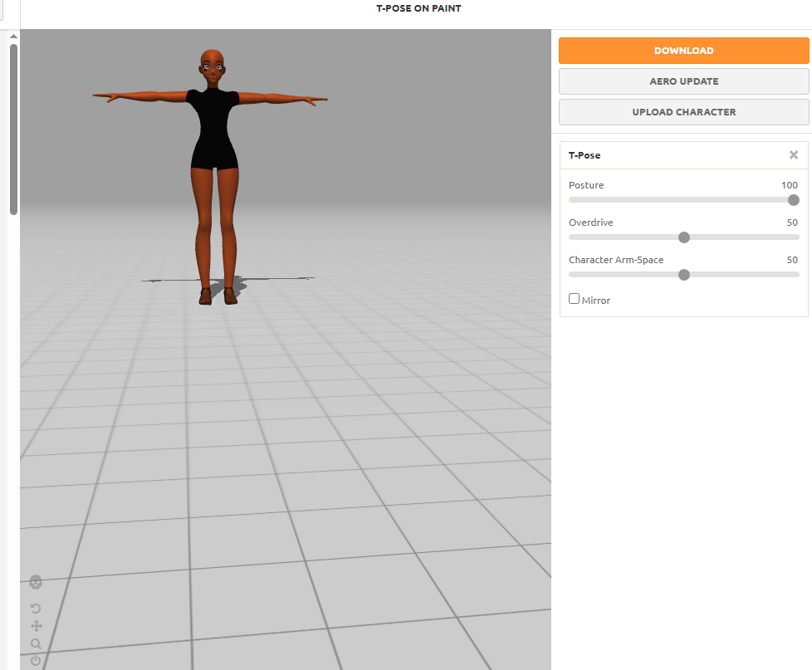
Task: Click the Overdrive label
Action: [591, 223]
